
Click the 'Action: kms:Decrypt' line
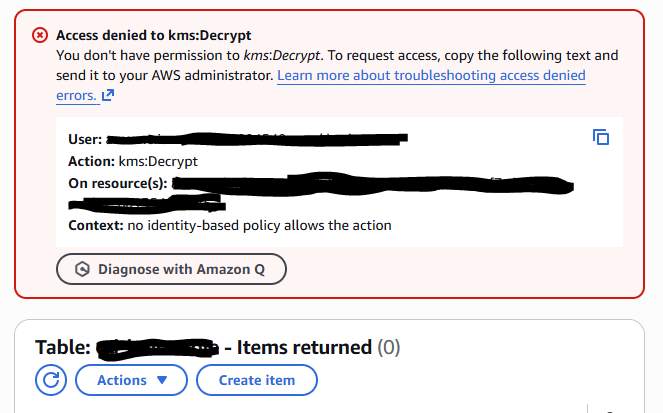(x=134, y=160)
